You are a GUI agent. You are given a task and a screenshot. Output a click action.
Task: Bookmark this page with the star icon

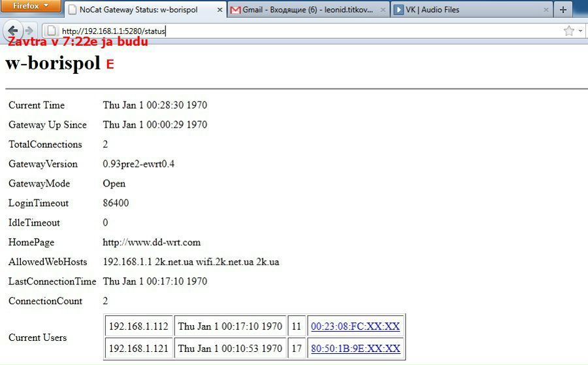click(568, 31)
